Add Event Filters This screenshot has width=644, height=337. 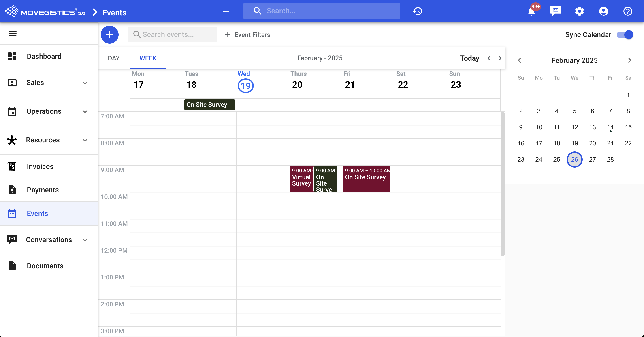coord(247,35)
